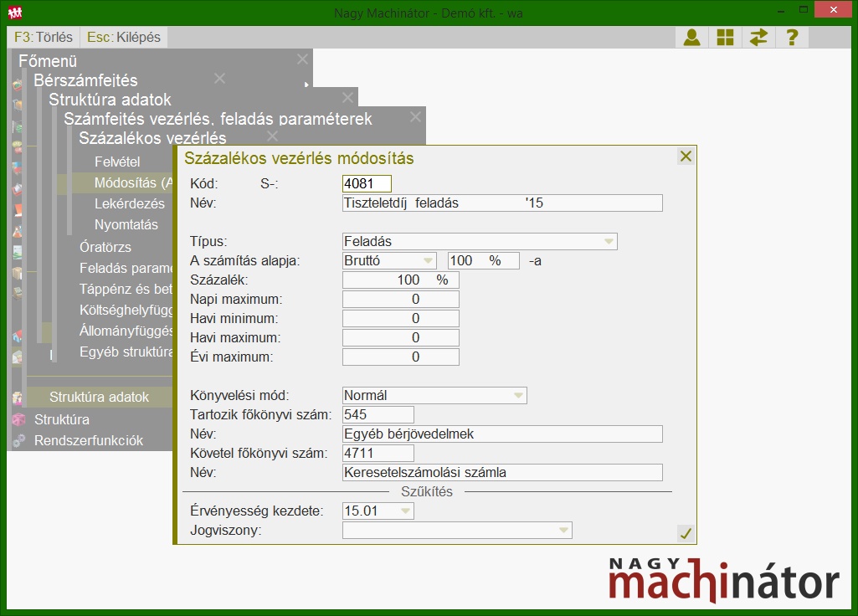Screen dimensions: 858x616
Task: Click the Rendszerfunkciók gears icon
Action: pyautogui.click(x=18, y=440)
